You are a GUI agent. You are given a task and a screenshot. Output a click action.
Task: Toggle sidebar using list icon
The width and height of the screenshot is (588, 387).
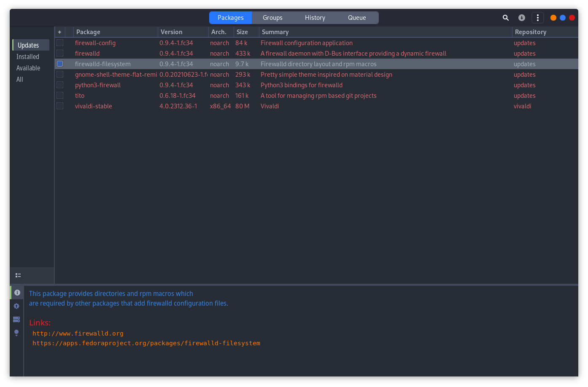coord(18,275)
